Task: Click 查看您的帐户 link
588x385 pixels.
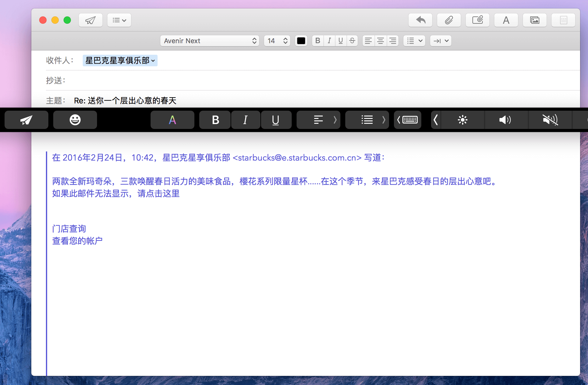Action: tap(77, 241)
